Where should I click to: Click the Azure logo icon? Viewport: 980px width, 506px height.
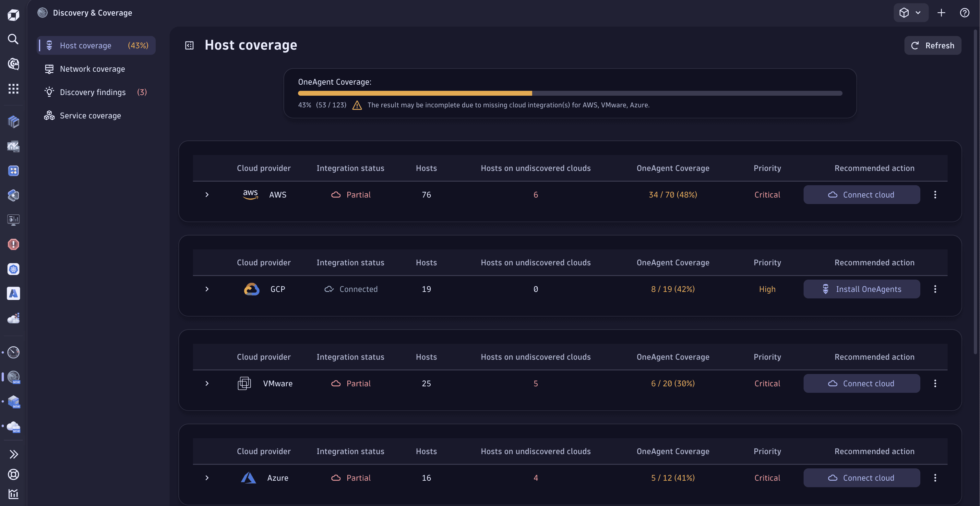[x=248, y=478]
